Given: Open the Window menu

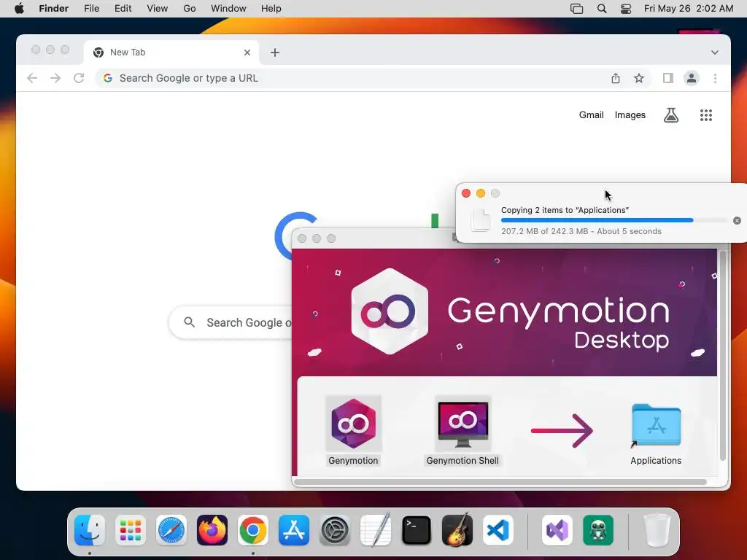Looking at the screenshot, I should [x=228, y=9].
